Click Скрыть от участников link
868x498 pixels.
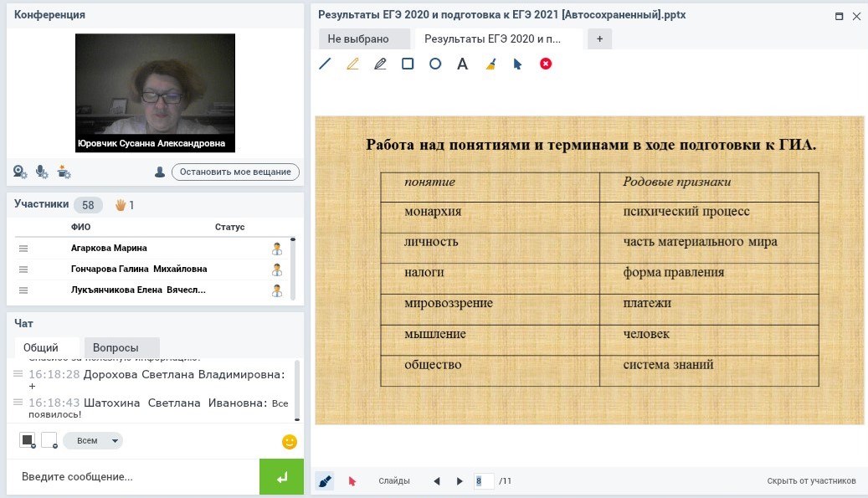[x=811, y=481]
